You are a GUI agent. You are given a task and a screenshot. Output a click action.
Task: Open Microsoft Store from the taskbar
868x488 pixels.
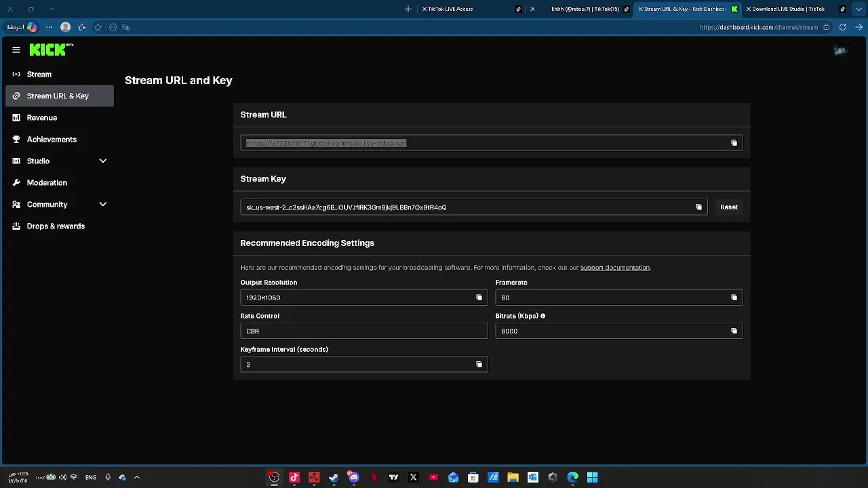pos(473,477)
